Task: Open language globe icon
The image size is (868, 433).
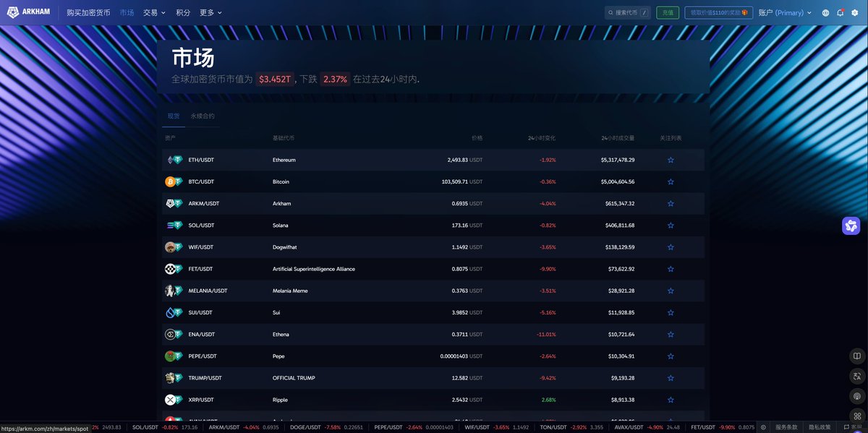Action: (x=826, y=13)
